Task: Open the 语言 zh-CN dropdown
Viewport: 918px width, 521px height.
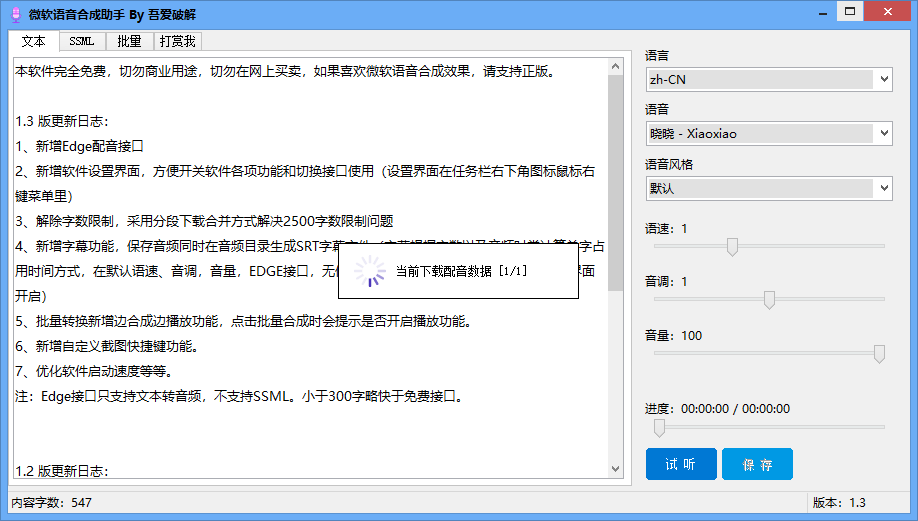Action: pyautogui.click(x=769, y=80)
